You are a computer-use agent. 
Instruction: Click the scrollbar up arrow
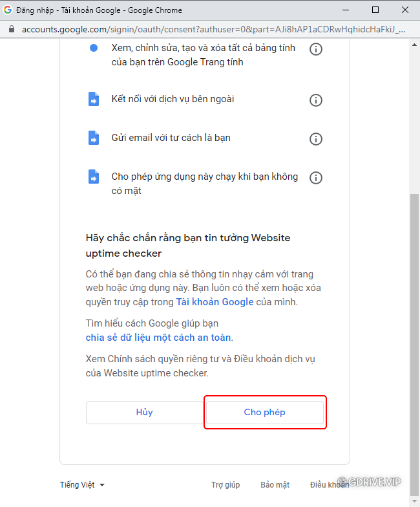point(415,45)
